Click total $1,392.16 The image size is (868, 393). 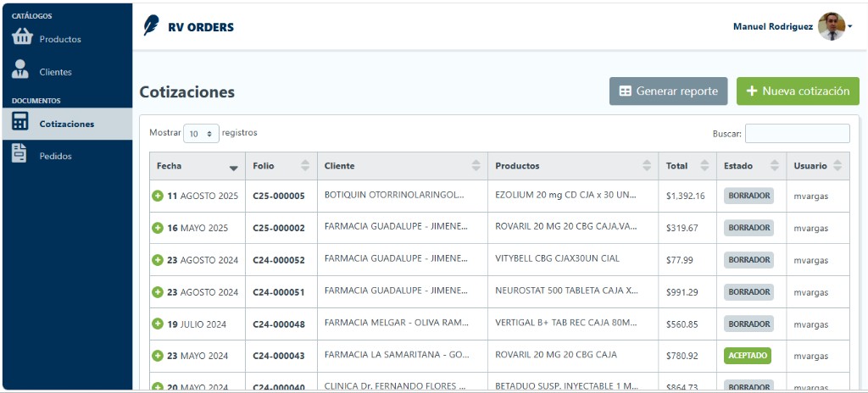[x=685, y=196]
